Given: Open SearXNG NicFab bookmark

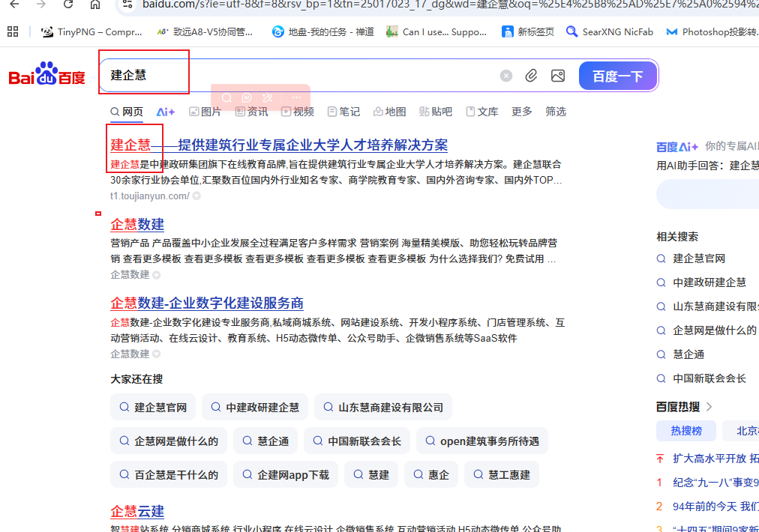Looking at the screenshot, I should pos(610,32).
